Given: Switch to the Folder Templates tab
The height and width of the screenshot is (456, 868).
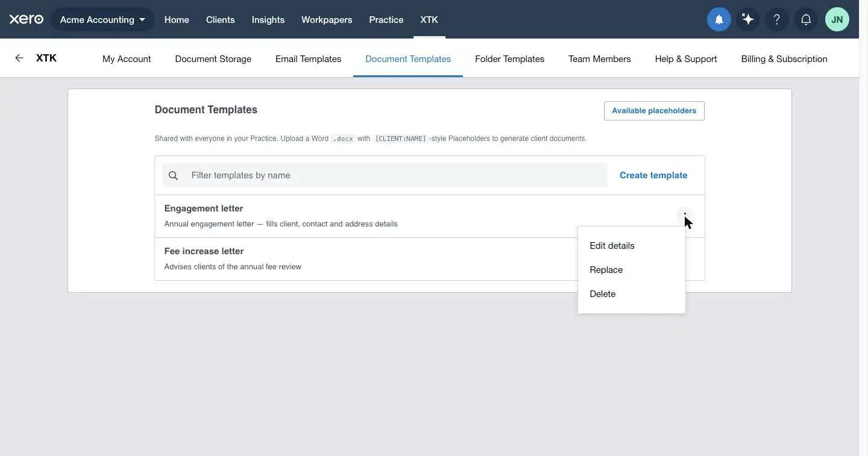Looking at the screenshot, I should (509, 59).
